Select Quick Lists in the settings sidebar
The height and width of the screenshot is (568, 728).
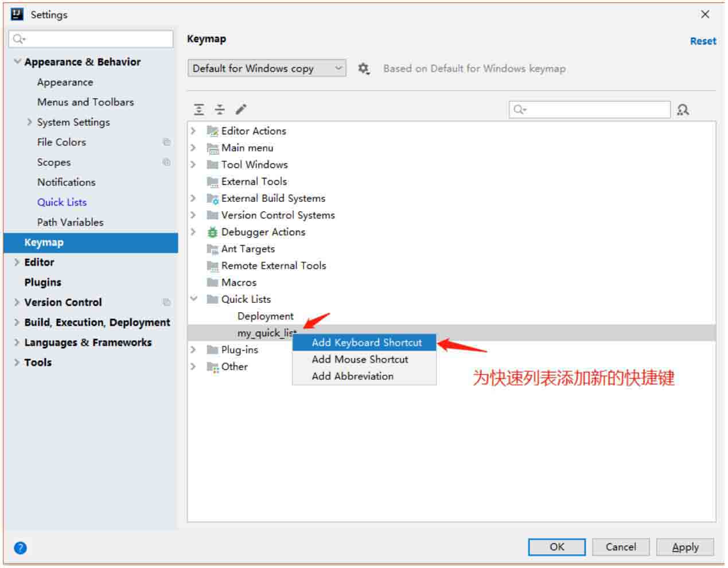click(62, 203)
